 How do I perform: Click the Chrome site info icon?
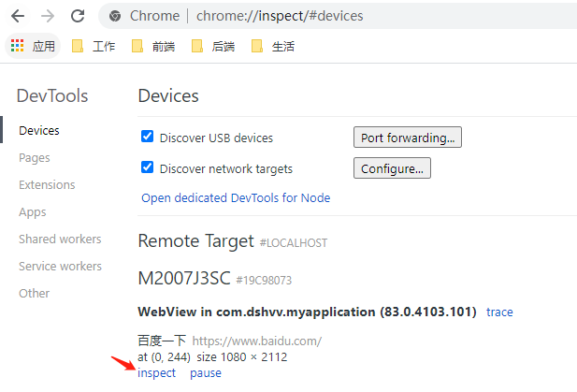tap(115, 16)
